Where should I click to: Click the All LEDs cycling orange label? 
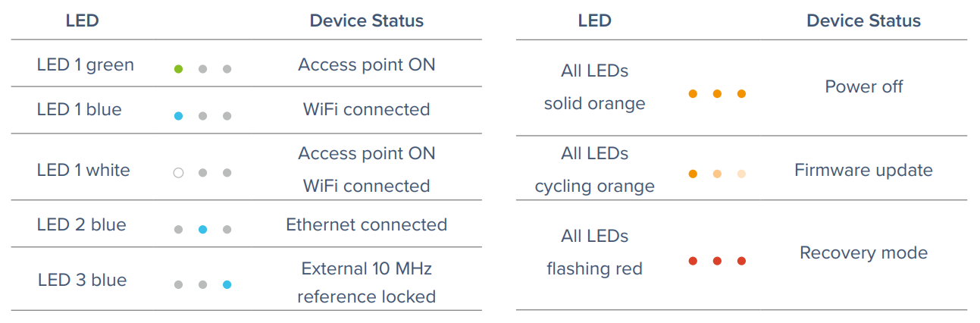[595, 169]
